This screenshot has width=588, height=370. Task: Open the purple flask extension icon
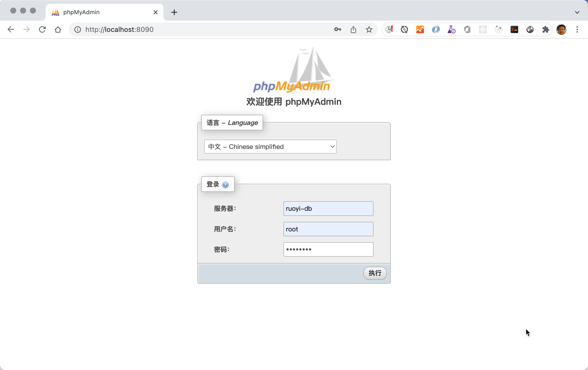452,29
